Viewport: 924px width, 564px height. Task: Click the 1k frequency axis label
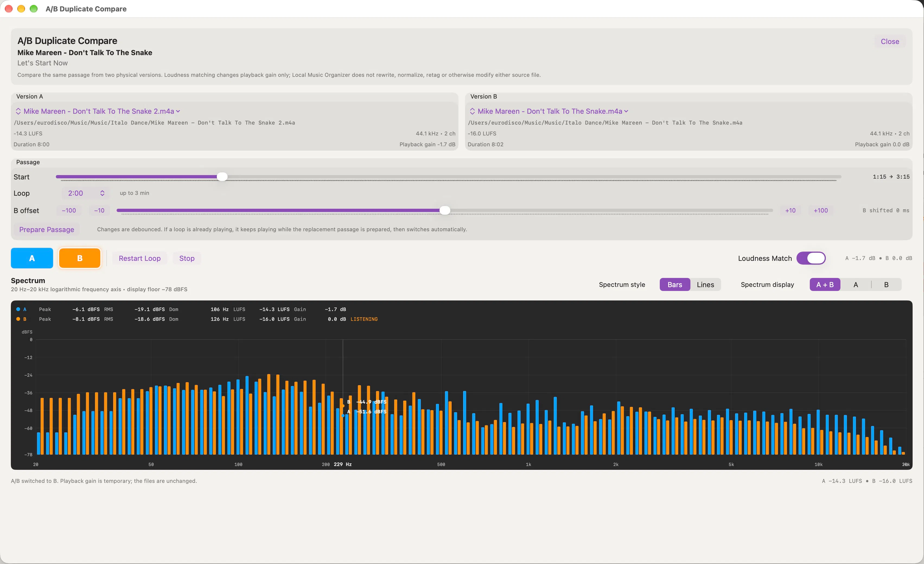tap(528, 464)
